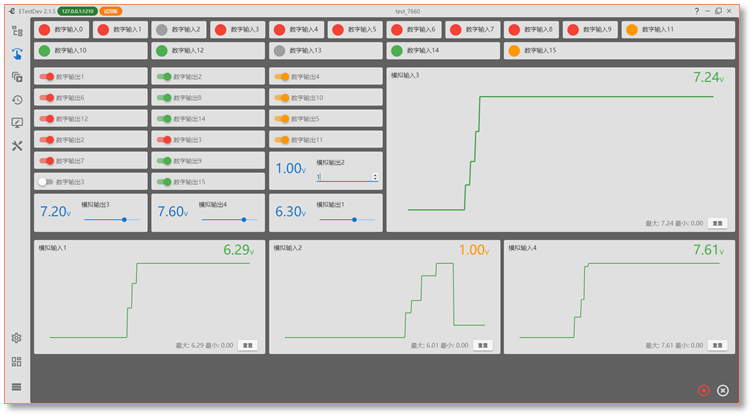Reset the 模拟输入3 chart min/max
The image size is (753, 417).
tap(717, 224)
